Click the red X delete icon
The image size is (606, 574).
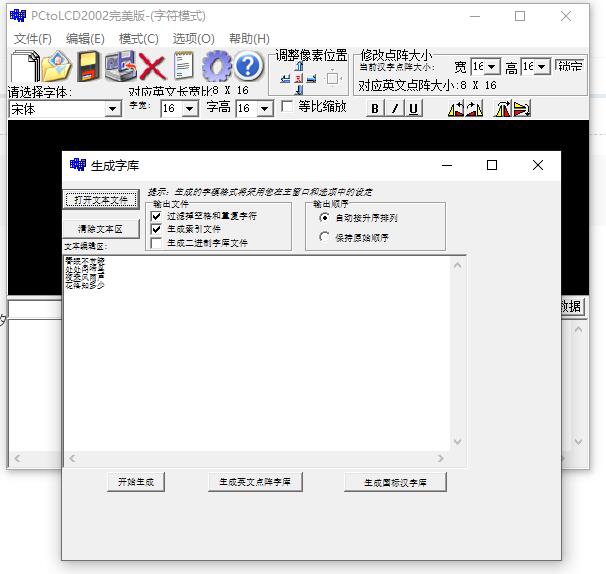[x=152, y=66]
